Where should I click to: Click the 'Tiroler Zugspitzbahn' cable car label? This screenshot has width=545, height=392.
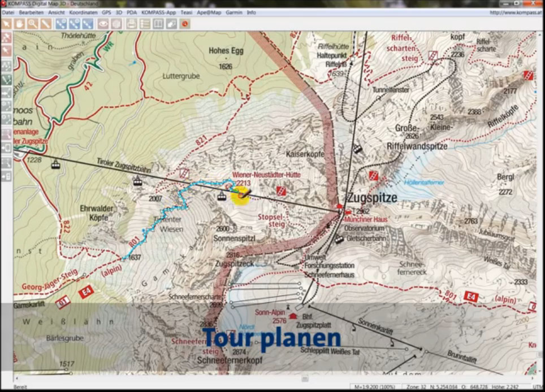(124, 165)
